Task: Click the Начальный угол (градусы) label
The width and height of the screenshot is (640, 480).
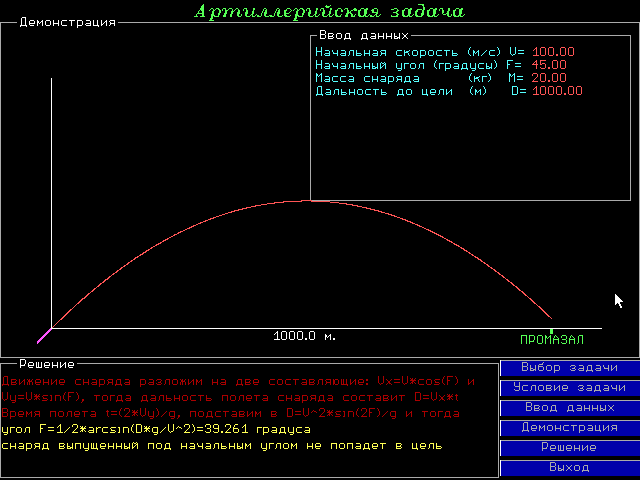Action: pyautogui.click(x=407, y=65)
